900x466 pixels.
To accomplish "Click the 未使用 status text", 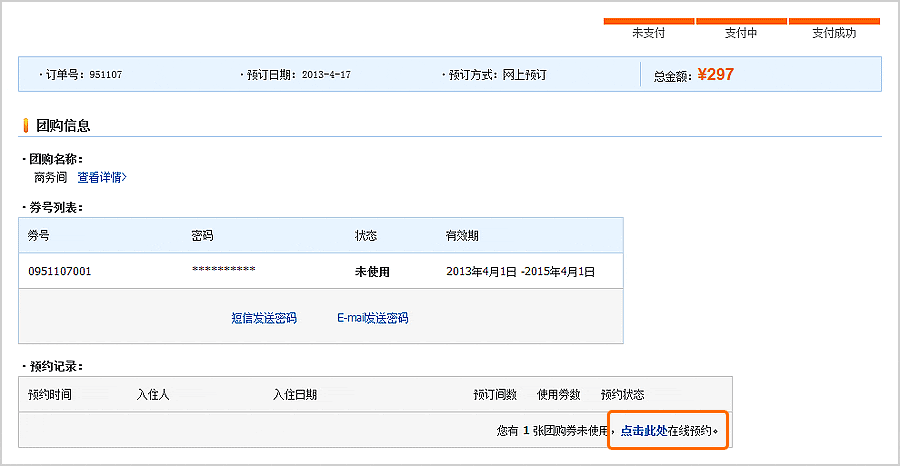I will tap(373, 271).
